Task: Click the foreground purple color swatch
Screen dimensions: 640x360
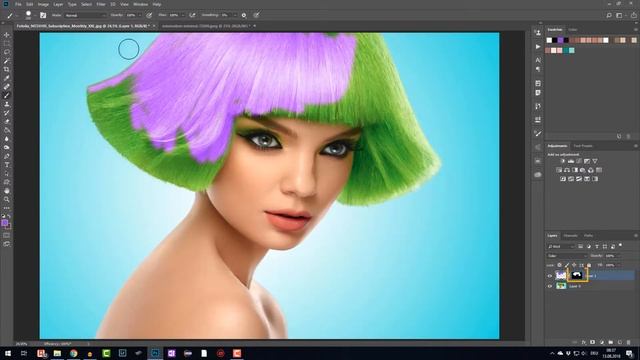Action: [x=5, y=223]
